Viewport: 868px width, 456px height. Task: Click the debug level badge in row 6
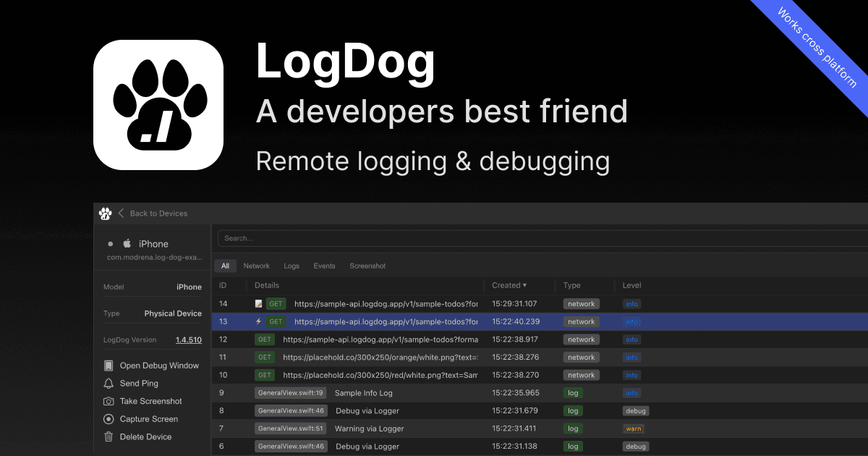(x=636, y=447)
